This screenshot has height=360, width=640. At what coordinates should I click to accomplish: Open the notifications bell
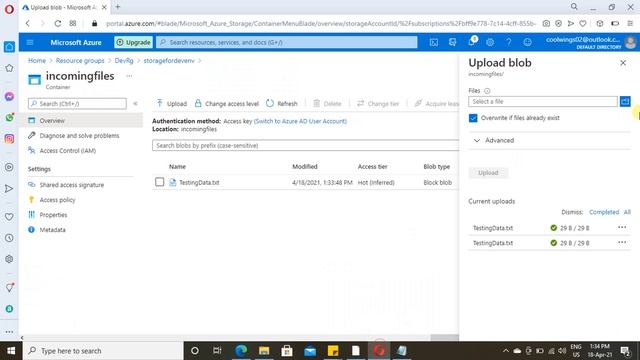471,42
